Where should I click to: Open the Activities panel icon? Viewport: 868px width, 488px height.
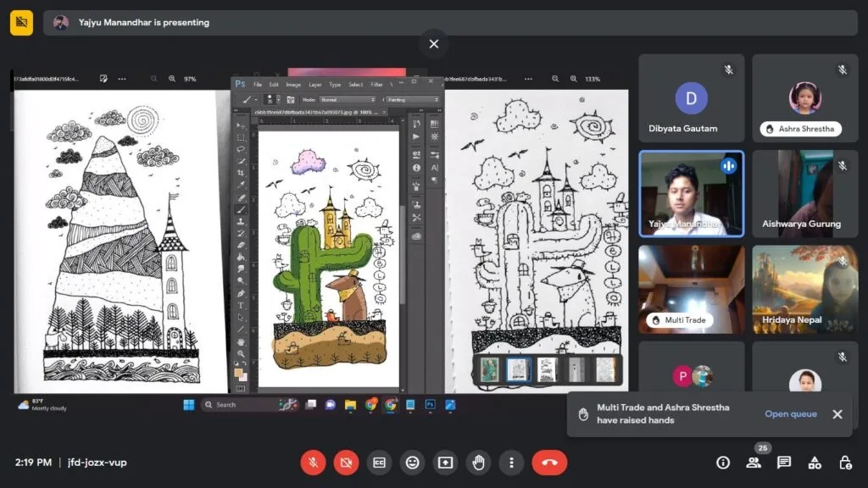point(815,463)
